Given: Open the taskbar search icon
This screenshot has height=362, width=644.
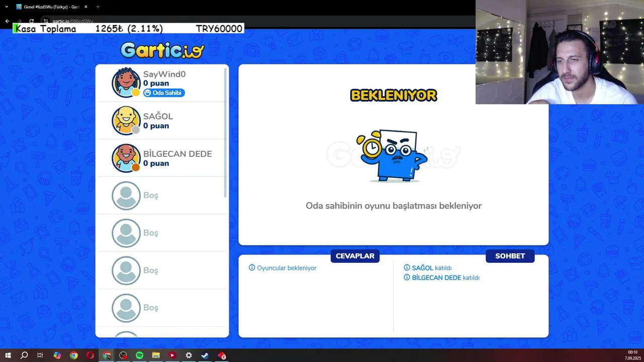Looking at the screenshot, I should coord(24,355).
